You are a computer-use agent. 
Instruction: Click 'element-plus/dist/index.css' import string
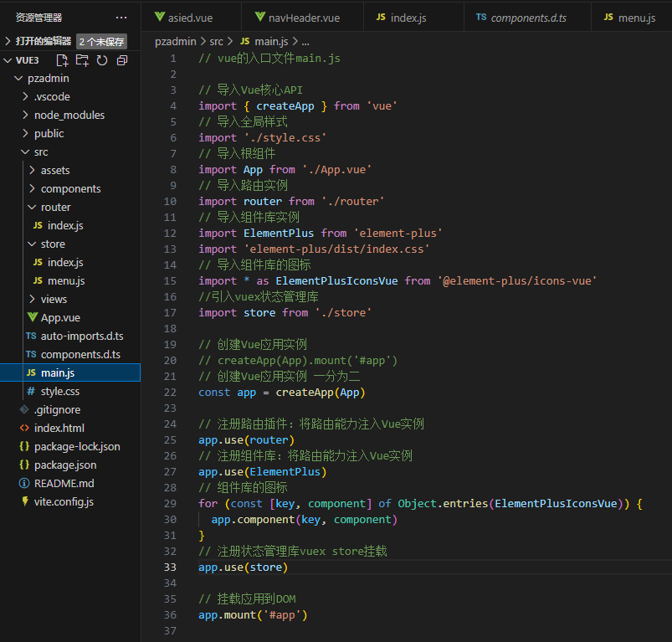tap(336, 249)
